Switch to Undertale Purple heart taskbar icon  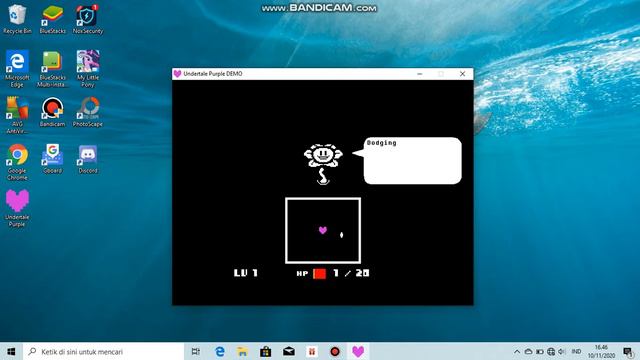click(358, 351)
